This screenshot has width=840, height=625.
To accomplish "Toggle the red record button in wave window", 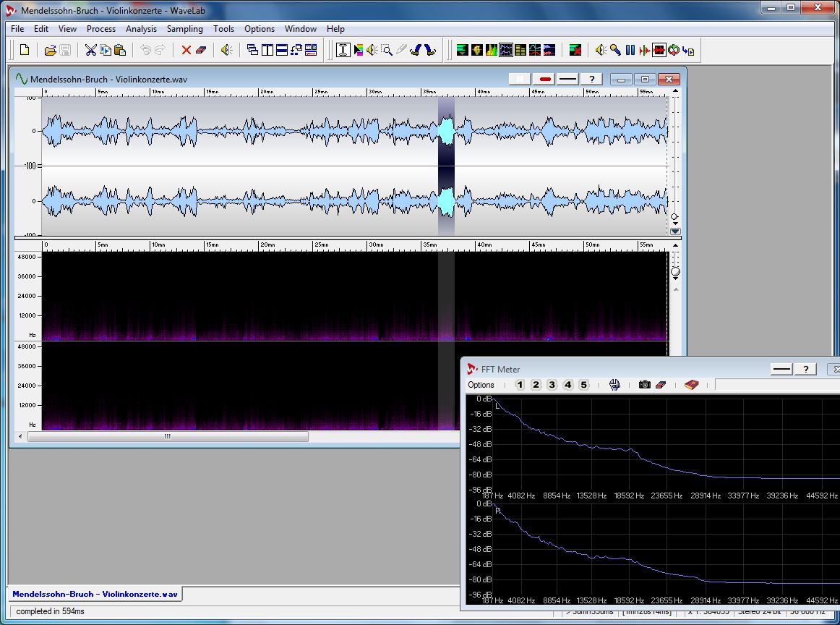I will pyautogui.click(x=545, y=79).
